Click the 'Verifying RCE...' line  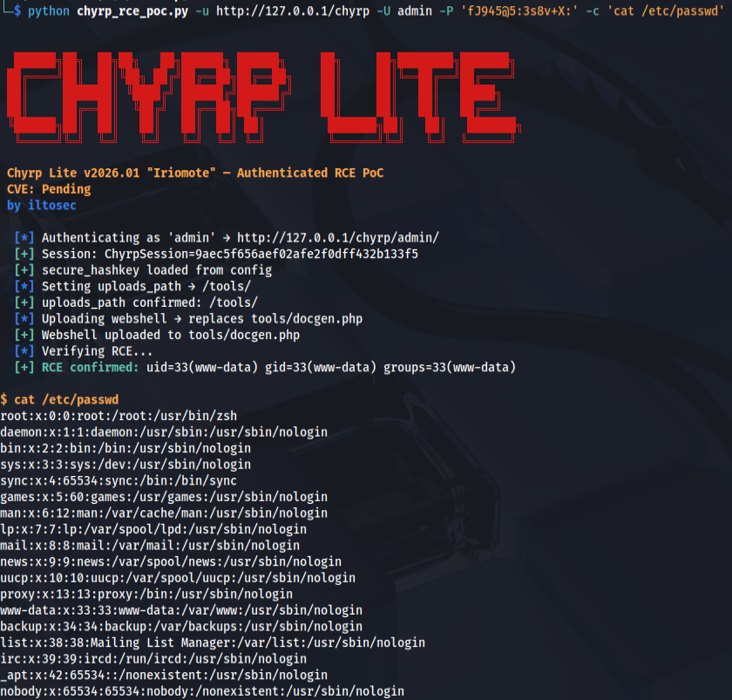coord(84,351)
